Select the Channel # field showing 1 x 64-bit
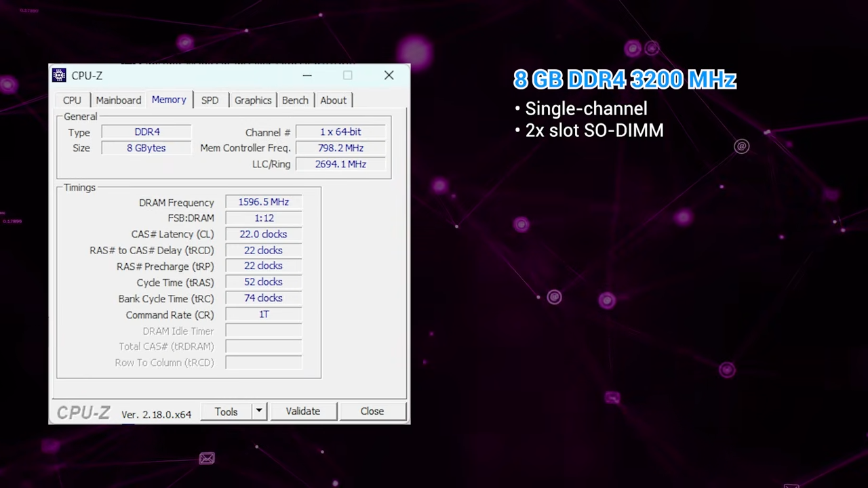Image resolution: width=868 pixels, height=488 pixels. (x=340, y=131)
